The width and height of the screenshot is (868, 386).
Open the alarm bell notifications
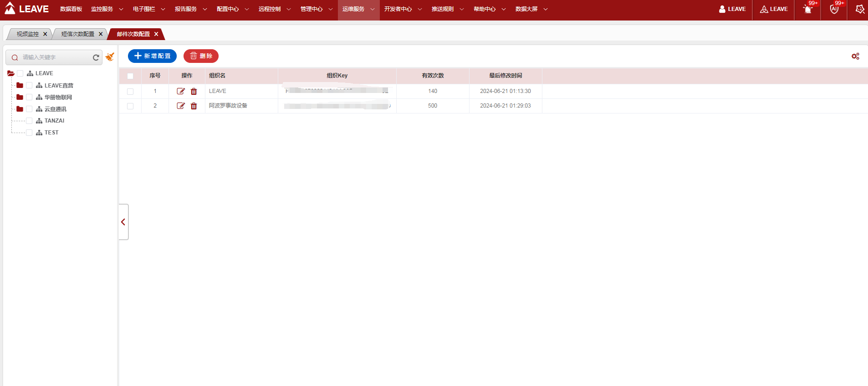[x=808, y=9]
